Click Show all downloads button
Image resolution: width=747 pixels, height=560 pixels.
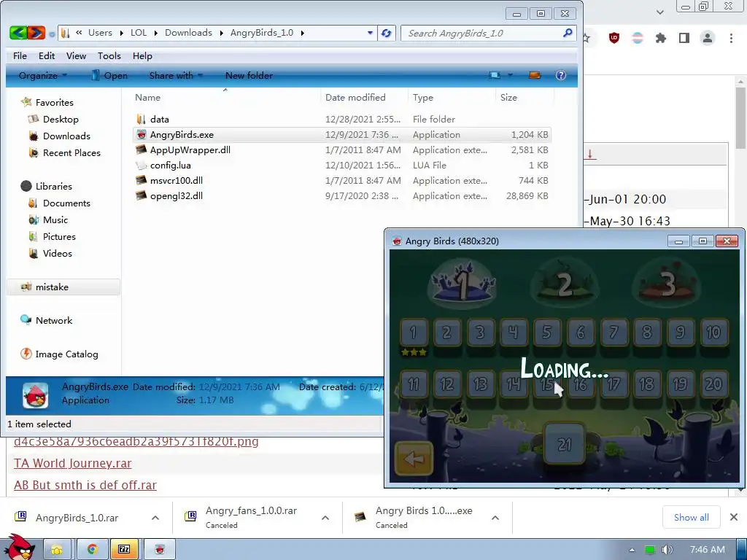[x=692, y=517]
